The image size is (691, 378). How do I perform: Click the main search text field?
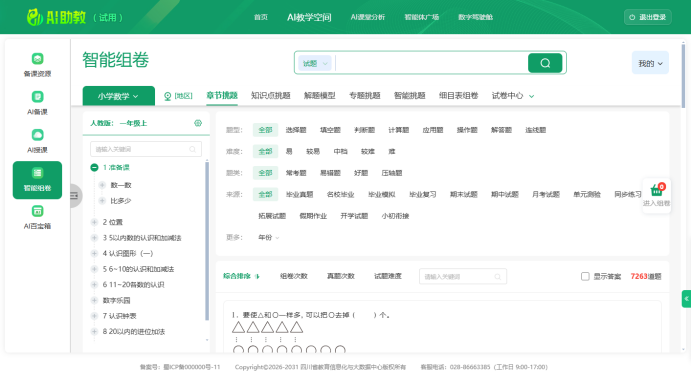coord(431,63)
